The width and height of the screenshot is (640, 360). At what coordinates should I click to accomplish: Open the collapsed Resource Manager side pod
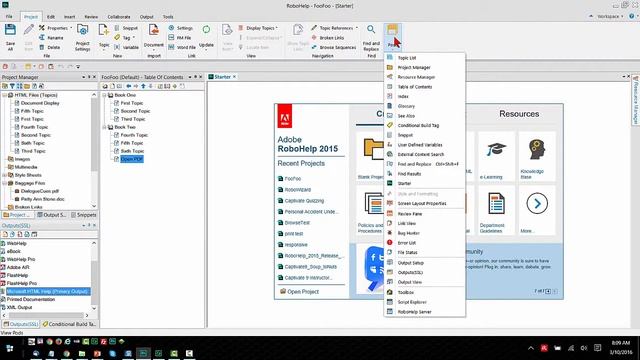635,100
